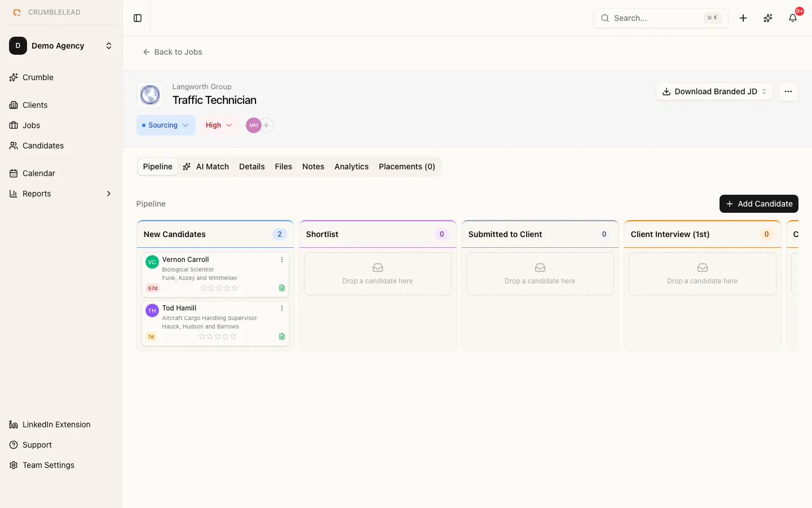Toggle the sidebar collapse icon
The width and height of the screenshot is (812, 508).
coord(138,18)
